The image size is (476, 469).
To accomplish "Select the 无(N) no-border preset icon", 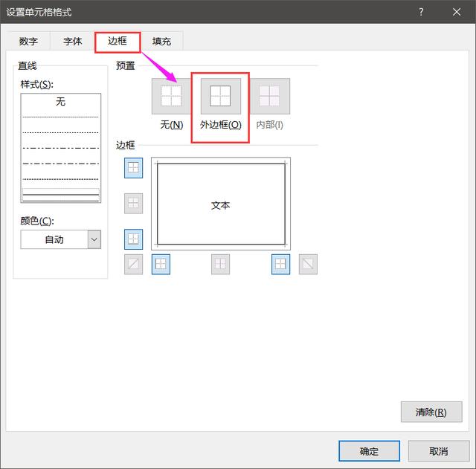I will [171, 96].
